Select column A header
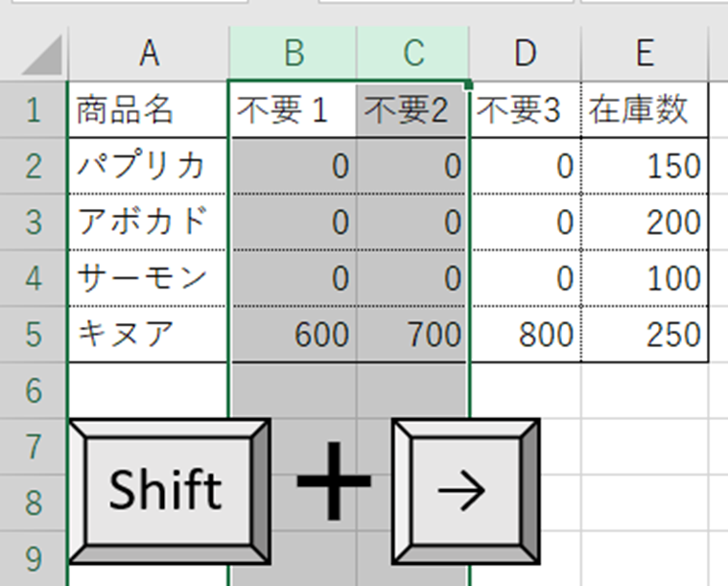The image size is (728, 586). (148, 55)
